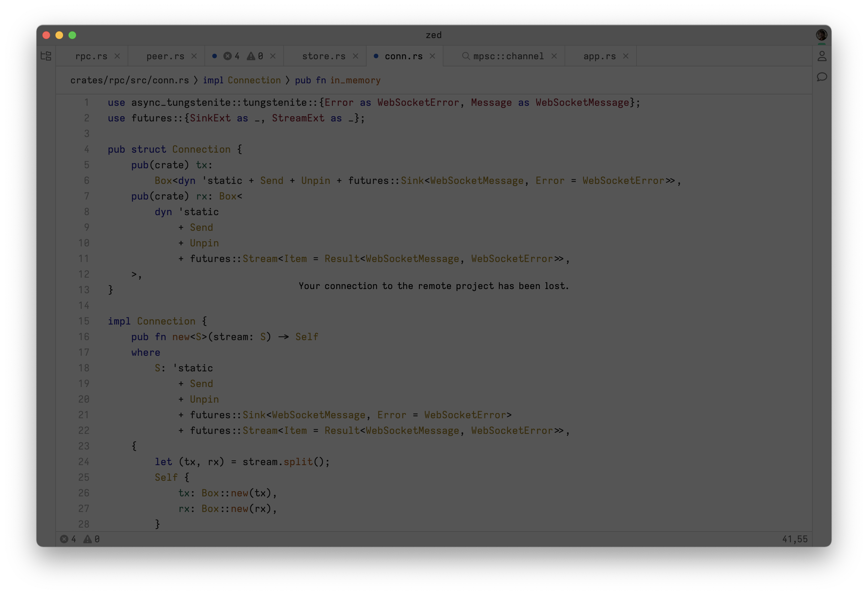
Task: Open the feedback chat bubble icon
Action: [822, 77]
